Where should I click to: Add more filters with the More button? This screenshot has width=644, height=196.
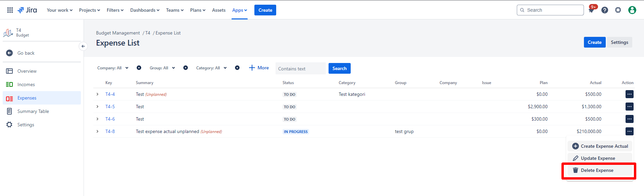[x=259, y=68]
